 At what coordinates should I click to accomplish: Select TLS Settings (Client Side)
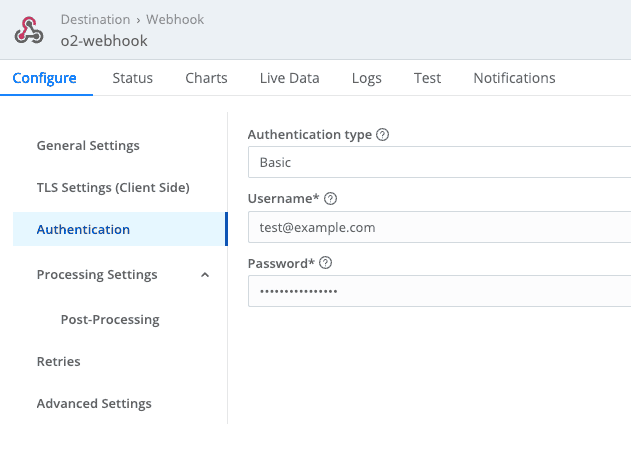coord(113,188)
